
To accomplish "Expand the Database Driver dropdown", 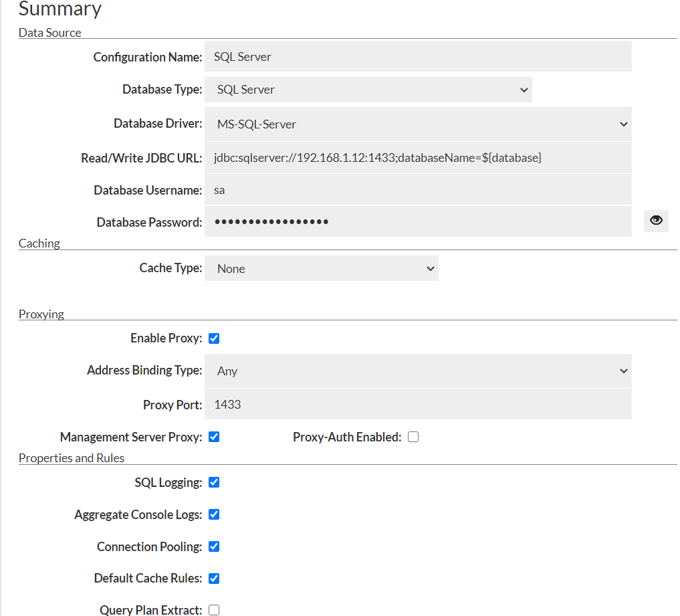I will point(418,124).
